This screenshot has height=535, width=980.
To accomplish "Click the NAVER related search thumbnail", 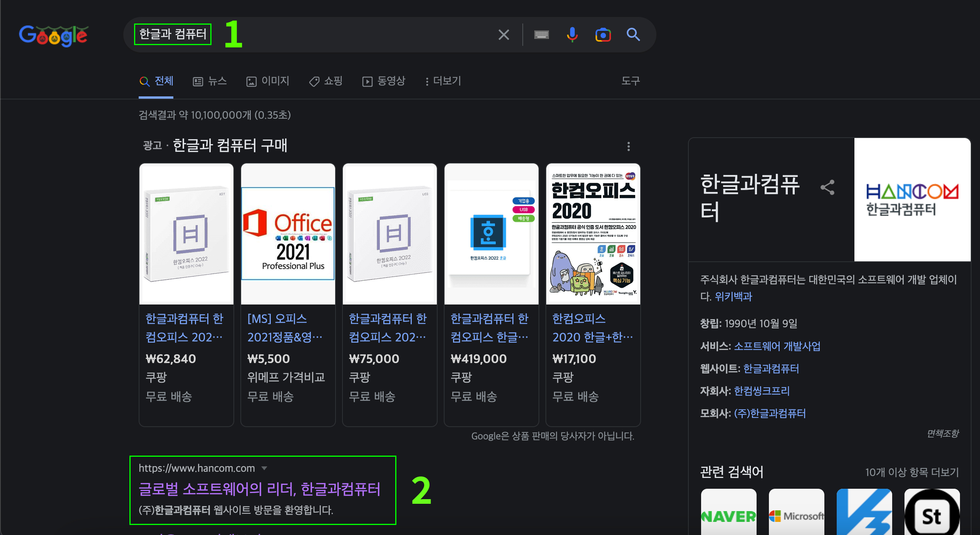I will 728,513.
